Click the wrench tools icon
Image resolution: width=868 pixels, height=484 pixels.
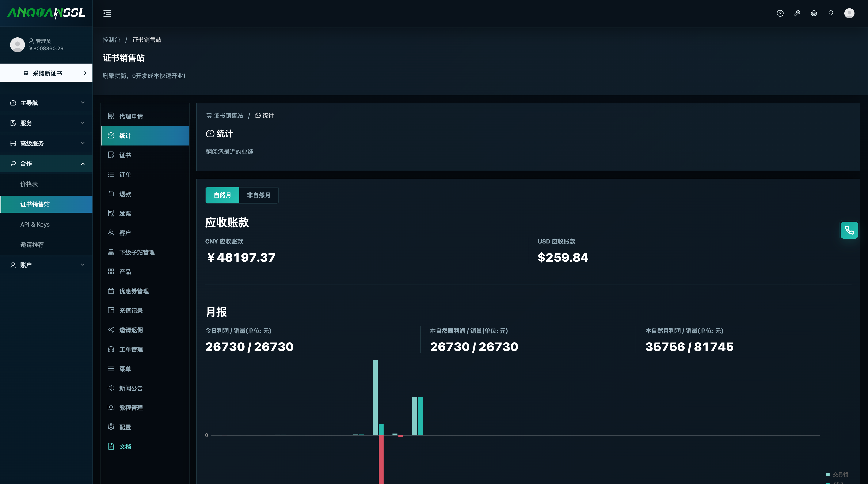(797, 14)
